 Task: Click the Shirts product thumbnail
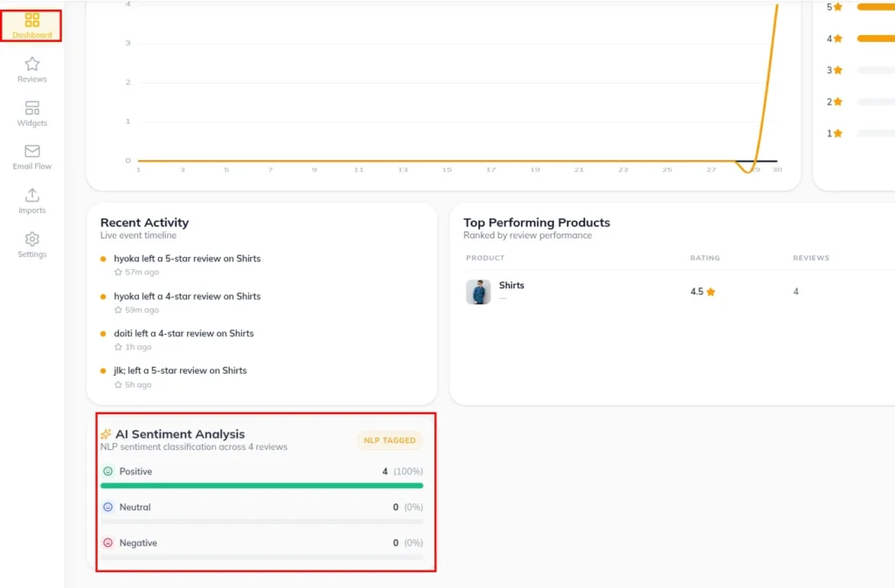(478, 292)
